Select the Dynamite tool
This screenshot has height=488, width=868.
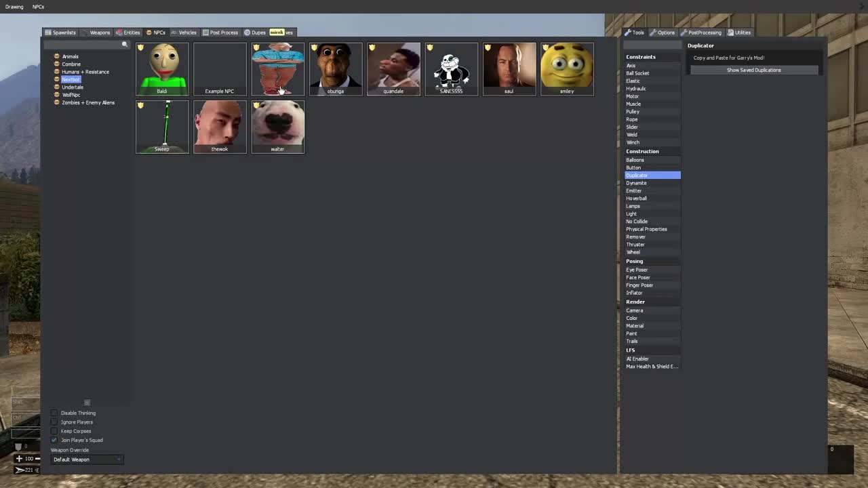coord(652,183)
